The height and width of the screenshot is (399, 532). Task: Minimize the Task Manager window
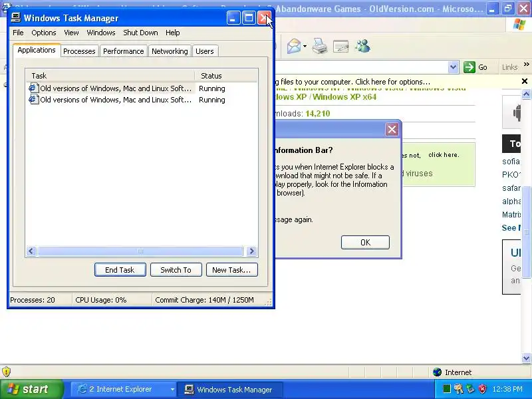(x=233, y=18)
